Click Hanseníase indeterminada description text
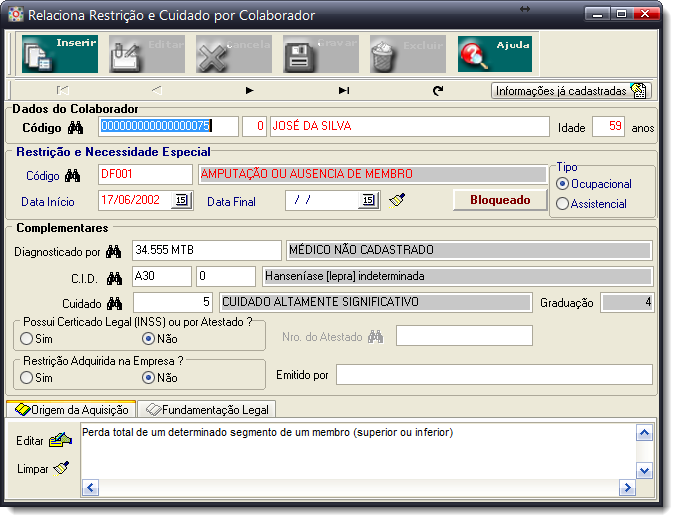 click(x=457, y=276)
